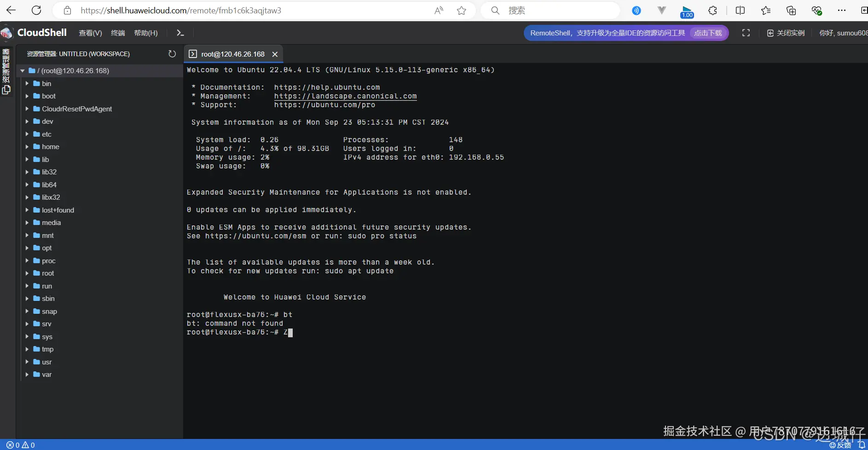Open favorites list icon
Viewport: 868px width, 450px height.
766,10
